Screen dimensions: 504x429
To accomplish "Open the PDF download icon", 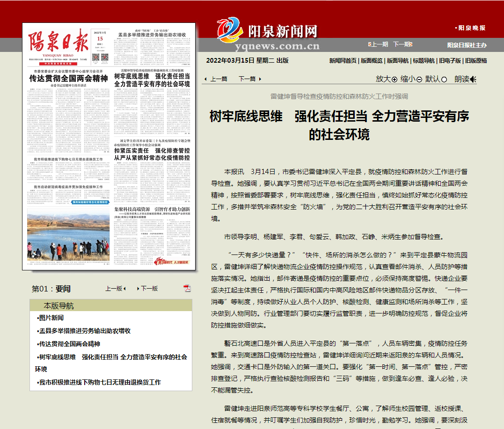I will pyautogui.click(x=187, y=288).
